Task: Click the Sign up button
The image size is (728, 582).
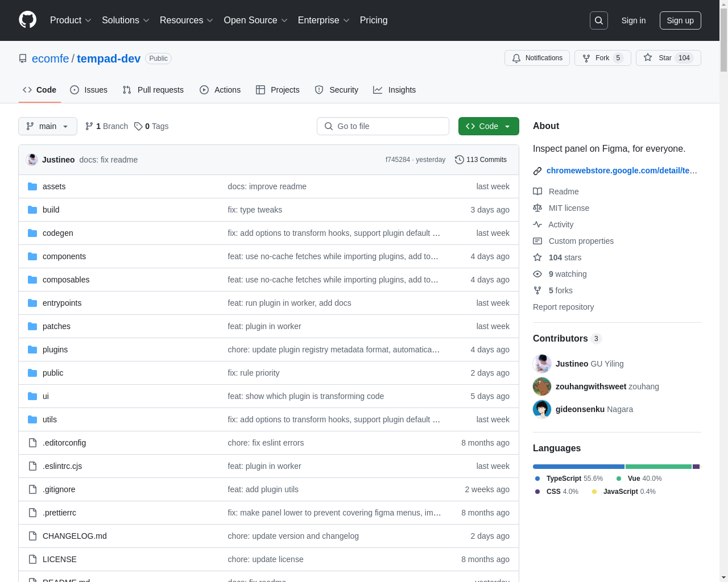Action: 680,20
